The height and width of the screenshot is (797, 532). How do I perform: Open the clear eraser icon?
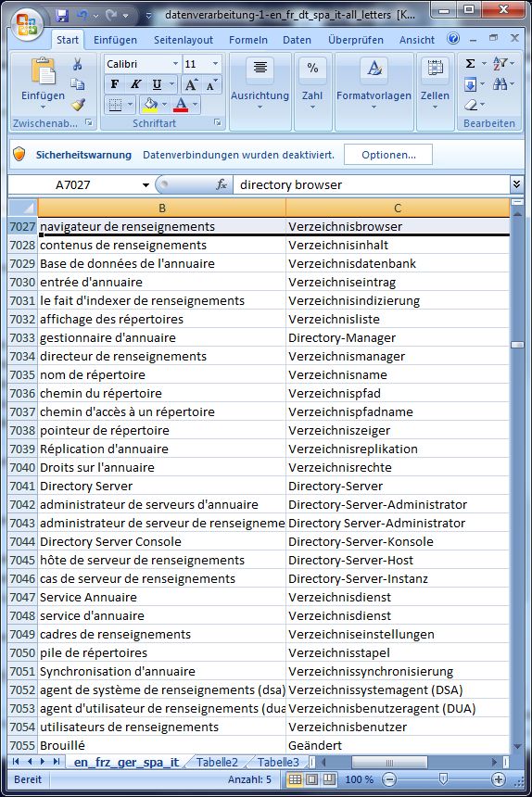pyautogui.click(x=471, y=106)
